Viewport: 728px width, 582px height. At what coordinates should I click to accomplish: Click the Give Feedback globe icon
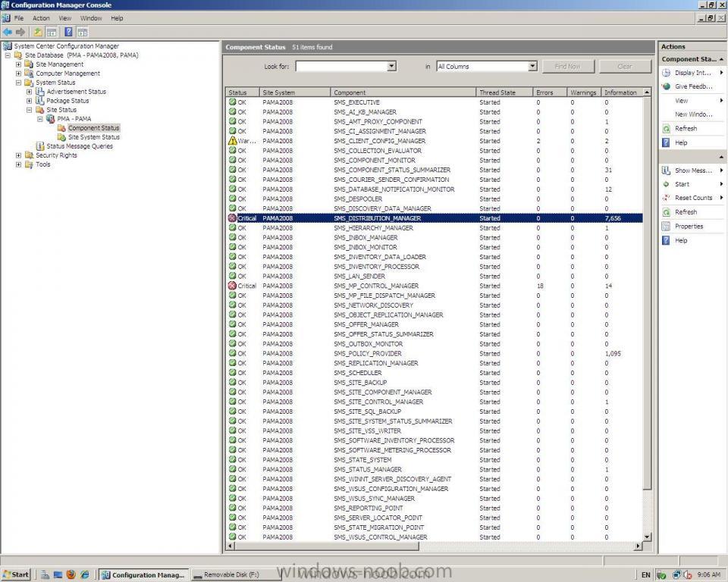pyautogui.click(x=667, y=86)
